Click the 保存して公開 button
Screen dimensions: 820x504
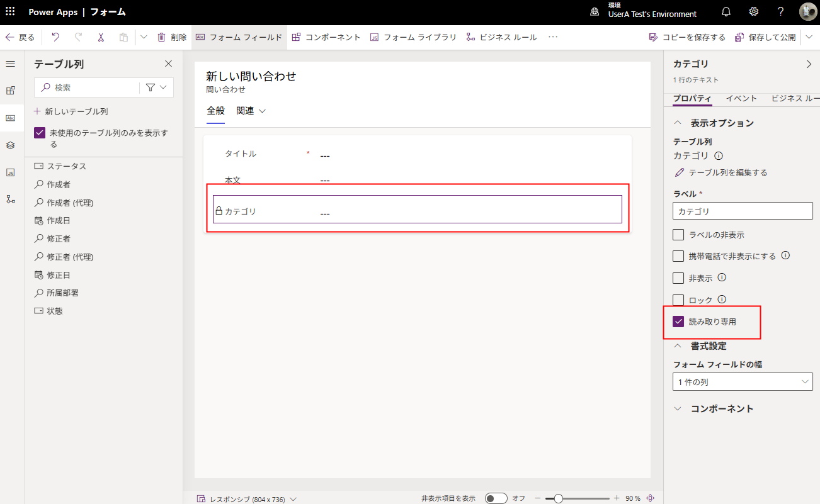(x=766, y=37)
